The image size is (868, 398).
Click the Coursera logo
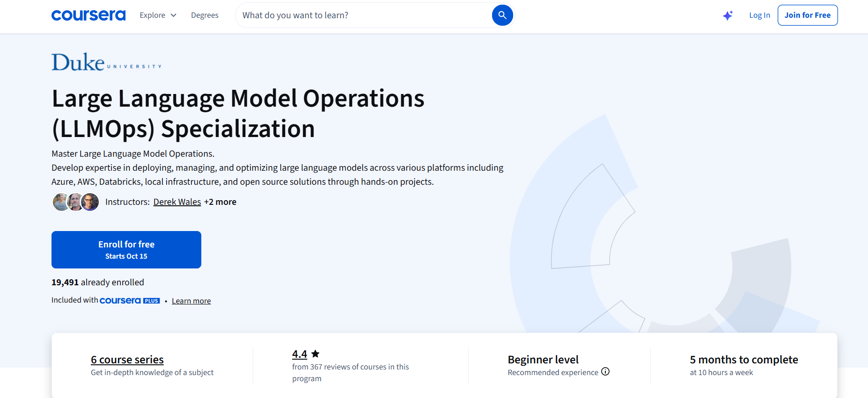click(x=88, y=15)
